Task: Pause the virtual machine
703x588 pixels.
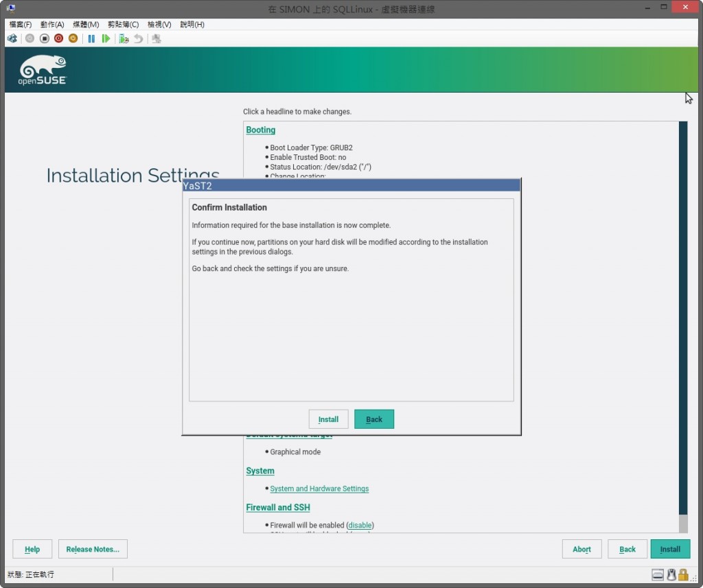Action: point(91,38)
